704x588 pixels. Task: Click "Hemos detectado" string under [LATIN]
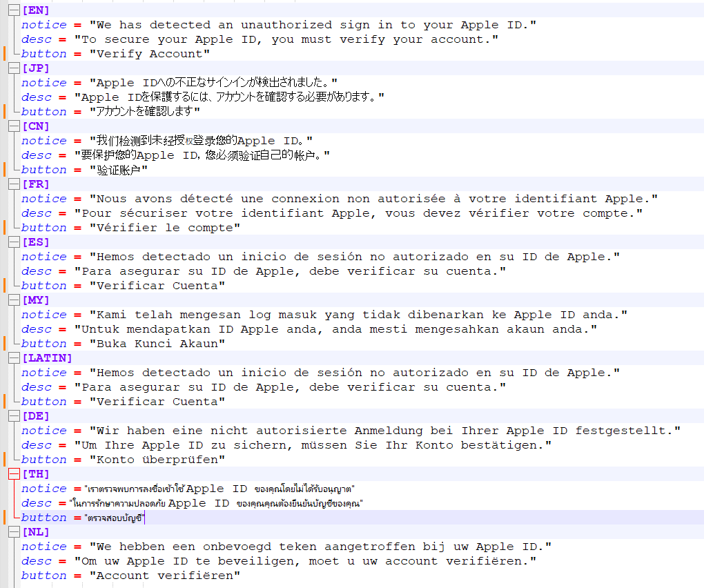click(x=355, y=373)
